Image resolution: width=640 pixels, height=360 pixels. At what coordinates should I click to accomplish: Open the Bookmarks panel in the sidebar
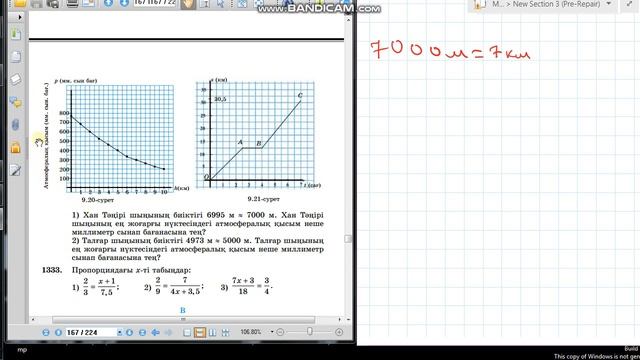tap(16, 34)
